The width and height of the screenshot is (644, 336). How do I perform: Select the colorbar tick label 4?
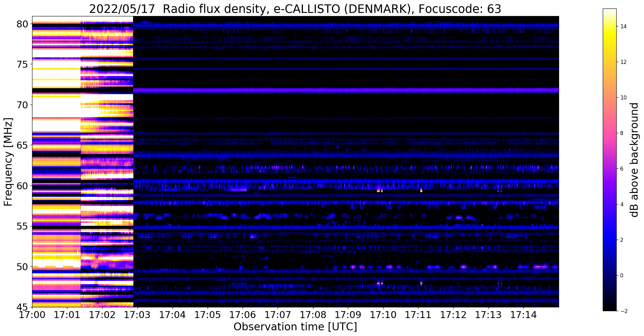click(x=621, y=204)
